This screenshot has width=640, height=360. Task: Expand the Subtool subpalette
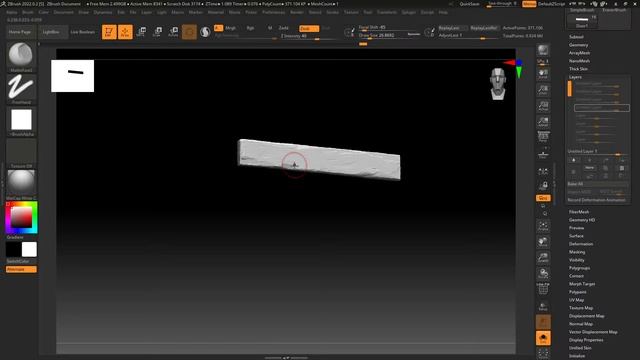[576, 37]
